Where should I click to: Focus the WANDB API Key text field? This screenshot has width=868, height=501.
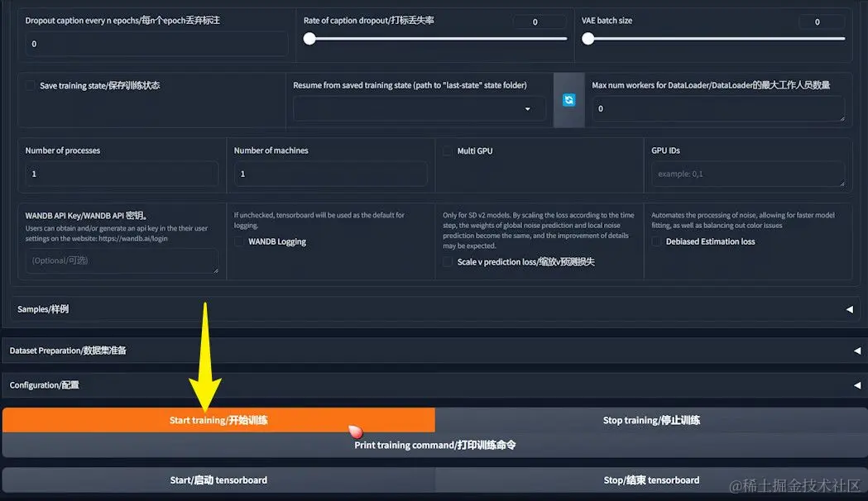(x=122, y=260)
